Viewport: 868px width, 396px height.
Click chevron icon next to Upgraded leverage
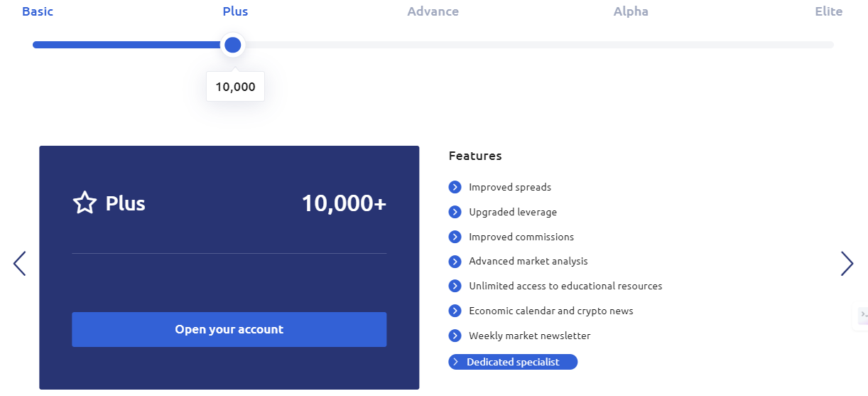coord(455,212)
